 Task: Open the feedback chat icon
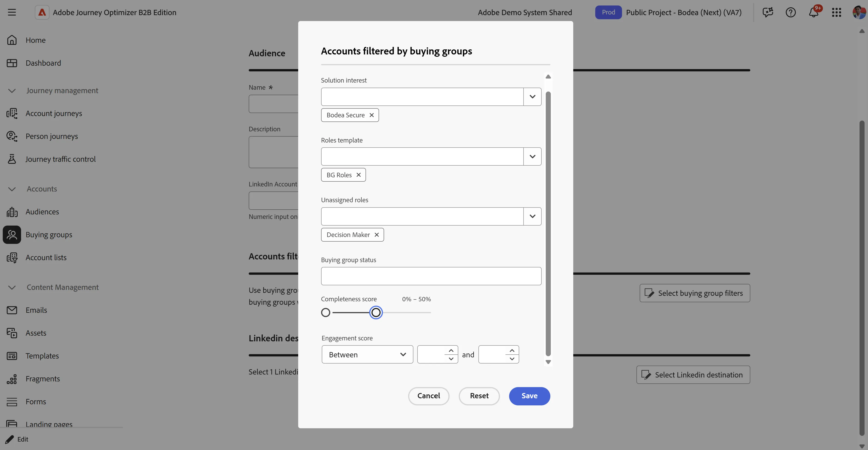tap(768, 12)
